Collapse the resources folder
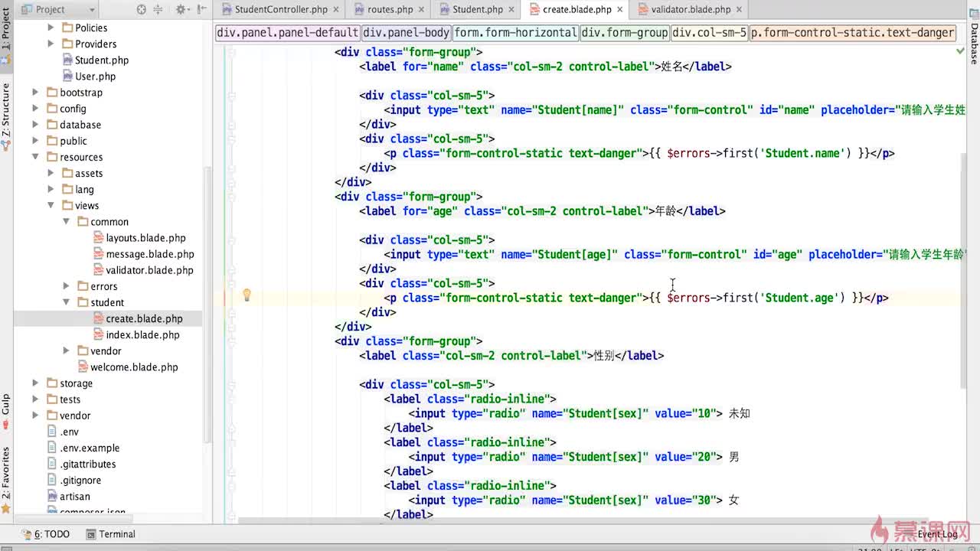Viewport: 980px width, 551px height. coord(35,157)
